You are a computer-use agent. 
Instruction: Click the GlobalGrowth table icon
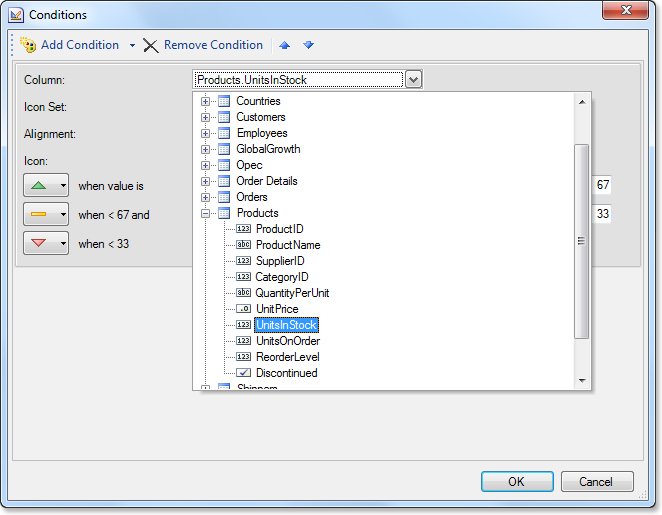coord(224,149)
